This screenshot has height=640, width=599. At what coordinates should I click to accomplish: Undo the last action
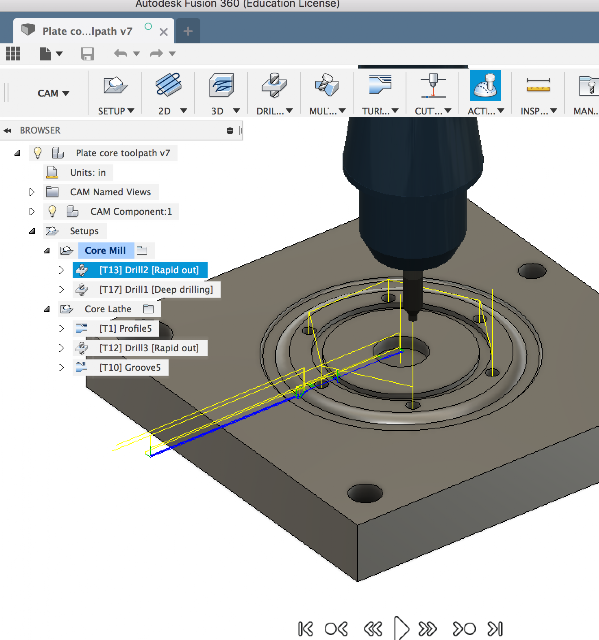pyautogui.click(x=120, y=53)
